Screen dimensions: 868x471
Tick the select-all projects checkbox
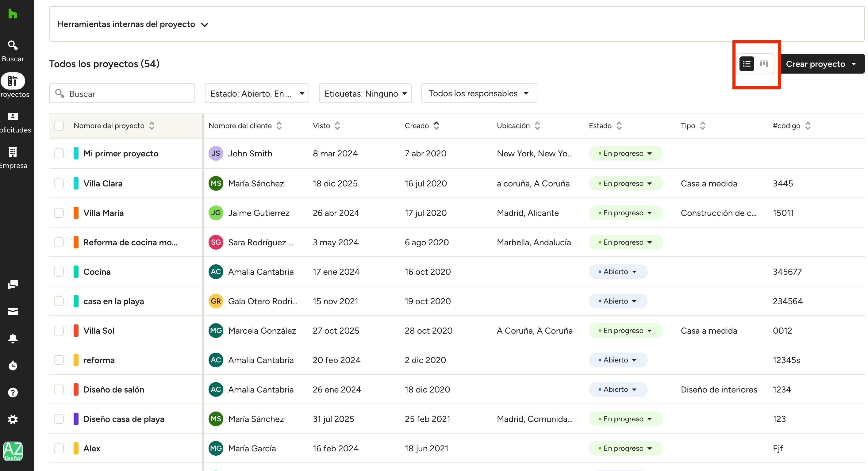(59, 126)
